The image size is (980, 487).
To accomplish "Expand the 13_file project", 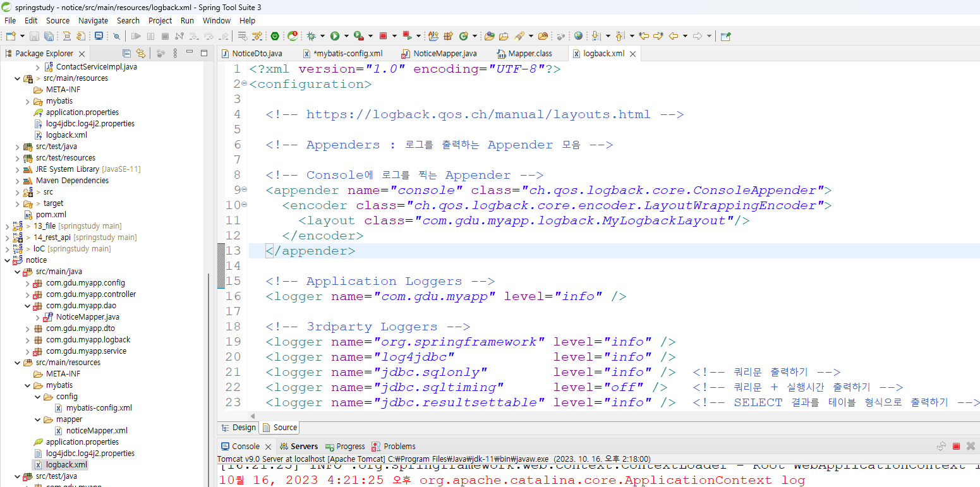I will (x=7, y=226).
